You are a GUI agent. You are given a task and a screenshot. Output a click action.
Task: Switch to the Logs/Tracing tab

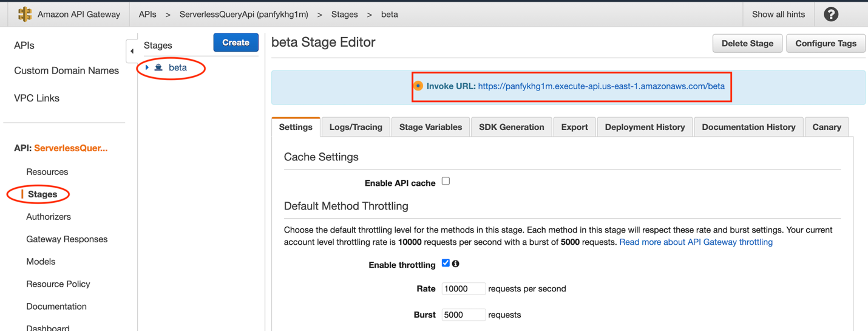[356, 127]
